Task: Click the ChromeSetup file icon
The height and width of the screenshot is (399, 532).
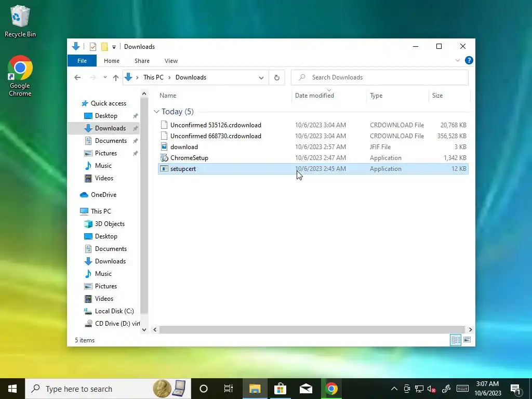Action: pyautogui.click(x=164, y=158)
